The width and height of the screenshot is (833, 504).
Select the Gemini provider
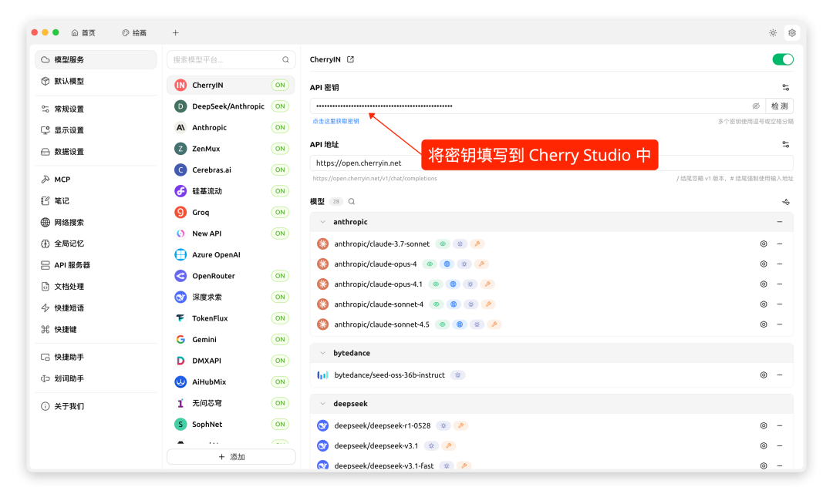click(x=231, y=340)
